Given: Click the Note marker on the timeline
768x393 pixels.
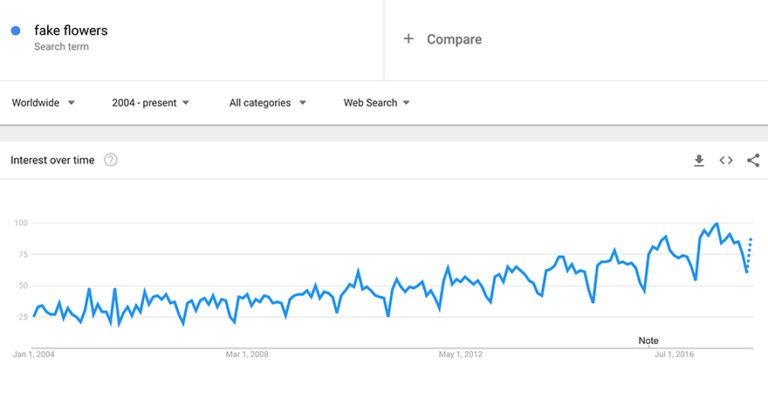Looking at the screenshot, I should click(x=648, y=341).
